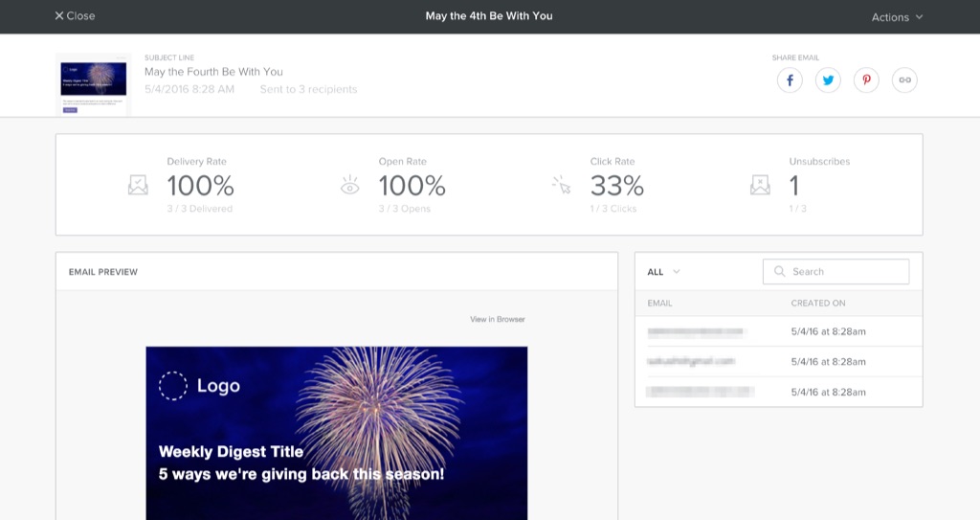Click the dashed Logo placeholder in preview

click(173, 386)
